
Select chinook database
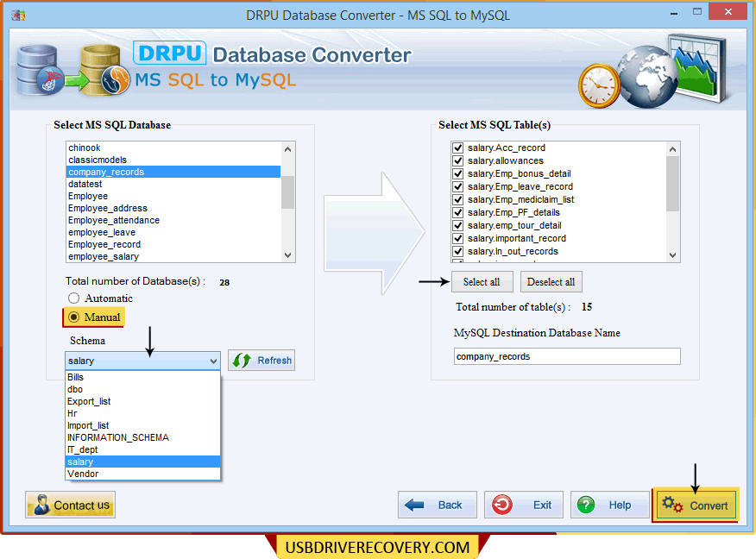[x=173, y=148]
